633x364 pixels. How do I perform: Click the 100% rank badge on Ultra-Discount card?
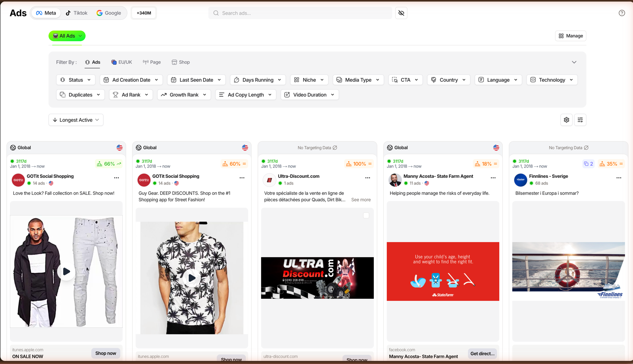click(359, 164)
